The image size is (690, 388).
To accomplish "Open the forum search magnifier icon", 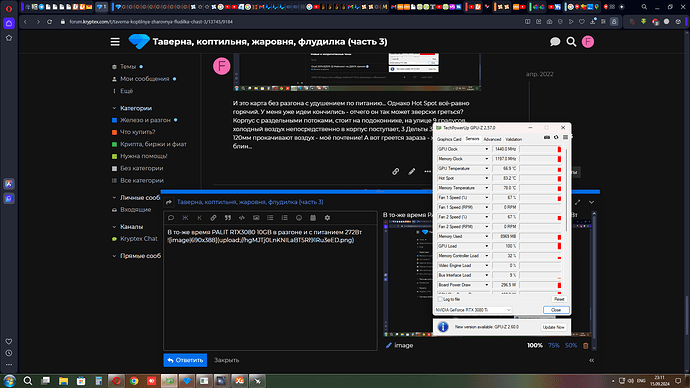I will [571, 42].
